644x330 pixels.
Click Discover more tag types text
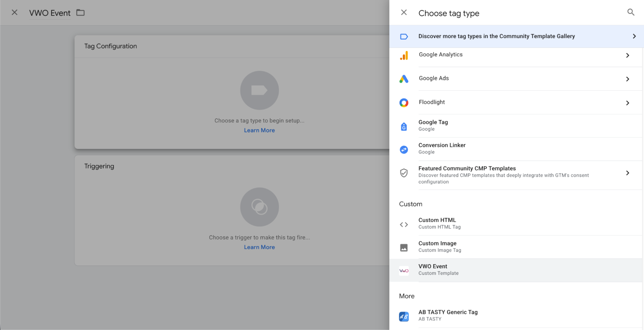tap(496, 36)
